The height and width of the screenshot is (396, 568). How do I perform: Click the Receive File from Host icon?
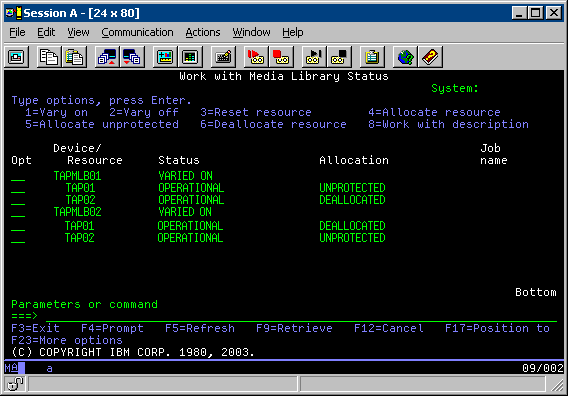tap(132, 57)
